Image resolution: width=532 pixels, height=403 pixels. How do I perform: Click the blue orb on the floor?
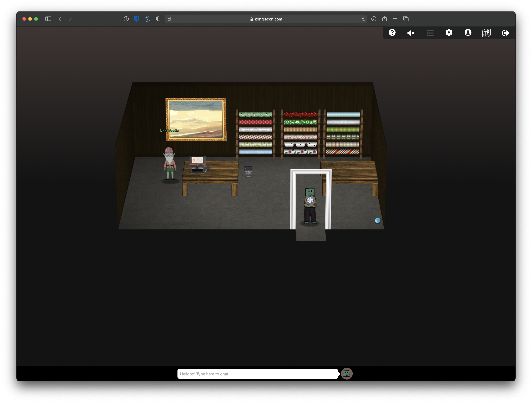[378, 220]
